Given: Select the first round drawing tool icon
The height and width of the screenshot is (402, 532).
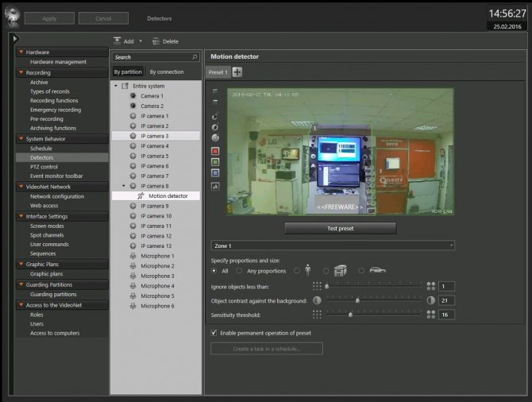Looking at the screenshot, I should tap(215, 117).
